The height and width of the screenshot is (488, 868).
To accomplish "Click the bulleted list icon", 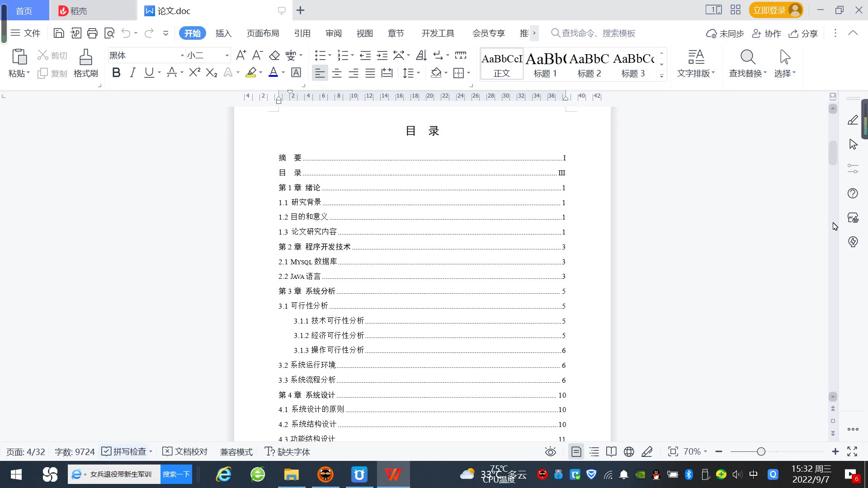I will (x=320, y=56).
